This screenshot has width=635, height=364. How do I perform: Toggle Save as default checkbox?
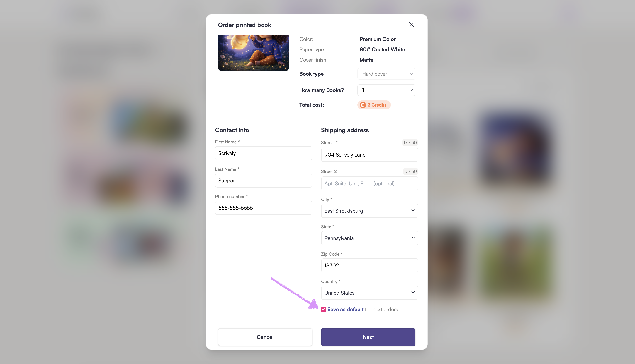pos(323,310)
